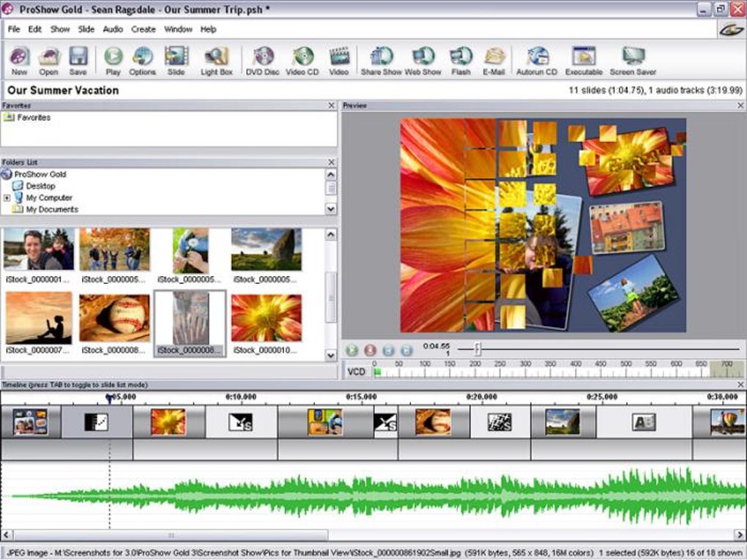Screen dimensions: 747x560
Task: Open the Slide menu
Action: [86, 29]
